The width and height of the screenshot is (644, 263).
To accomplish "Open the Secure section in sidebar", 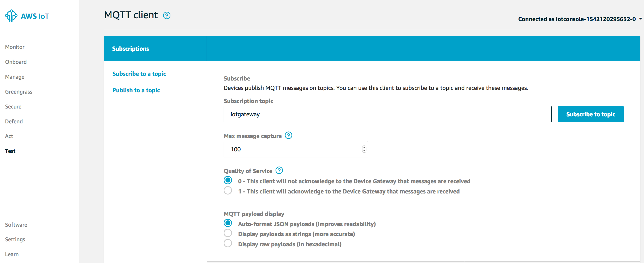I will pos(13,107).
